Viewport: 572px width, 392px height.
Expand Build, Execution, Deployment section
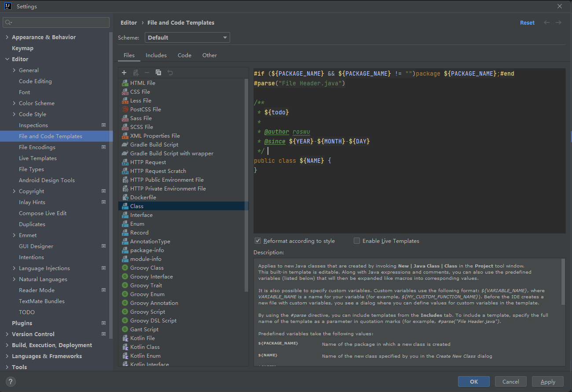pos(7,345)
